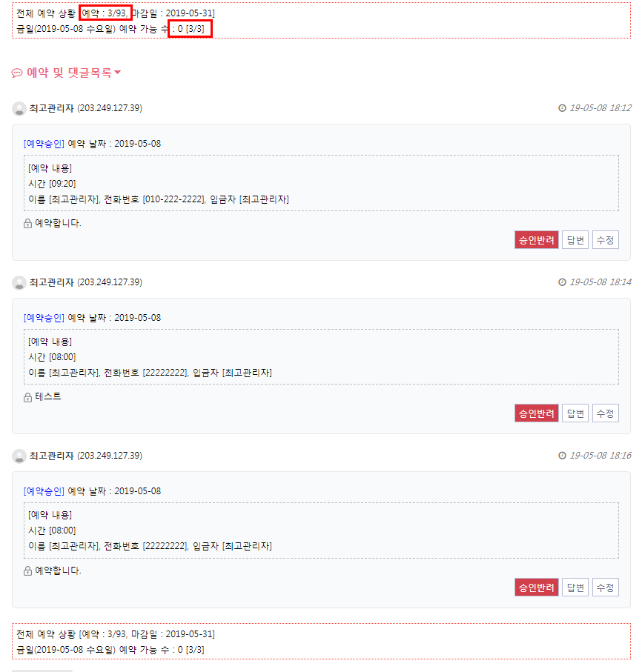Click 답변 on the 09:20 reservation
This screenshot has height=672, width=642.
point(575,240)
